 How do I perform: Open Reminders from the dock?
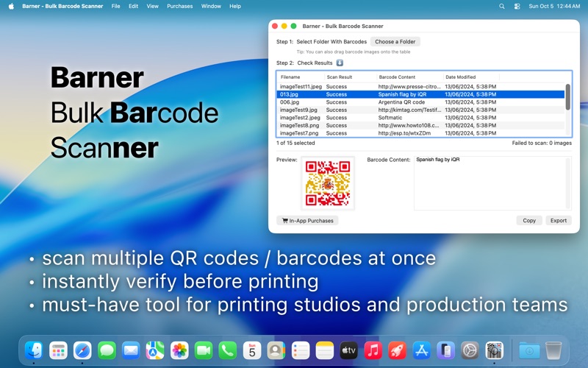point(301,351)
